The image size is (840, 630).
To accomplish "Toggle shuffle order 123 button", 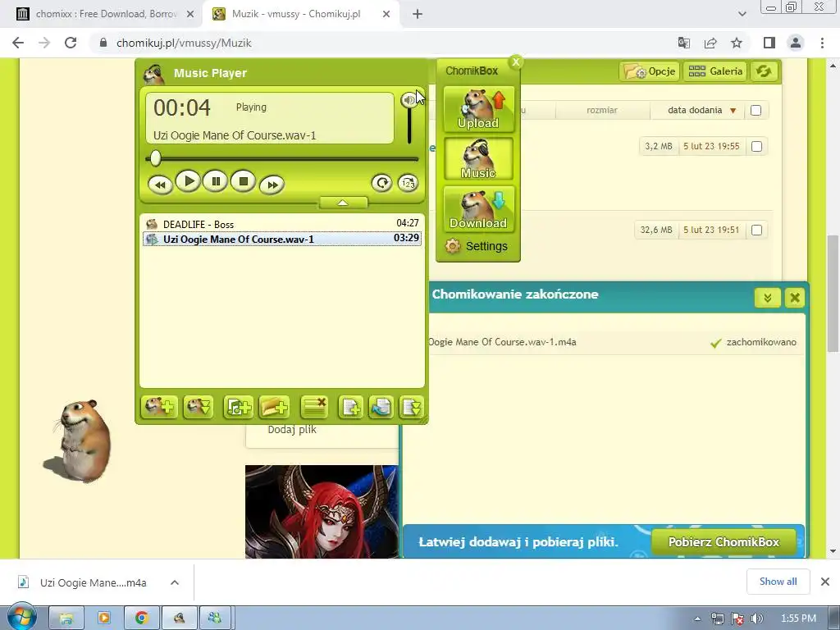I will (x=409, y=183).
